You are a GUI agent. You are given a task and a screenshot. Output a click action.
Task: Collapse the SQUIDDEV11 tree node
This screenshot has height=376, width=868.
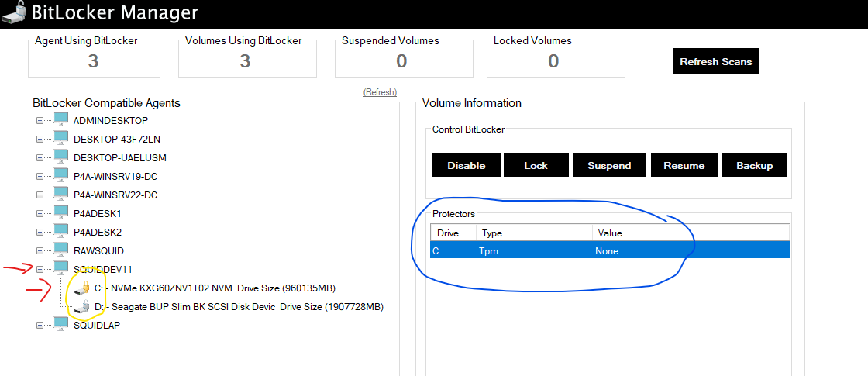pos(40,270)
